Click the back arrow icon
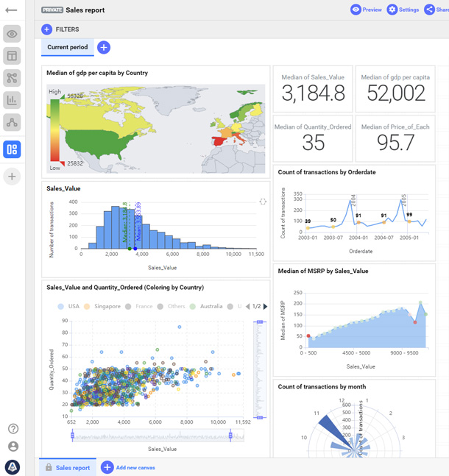Viewport: 449px width, 476px height. [11, 10]
